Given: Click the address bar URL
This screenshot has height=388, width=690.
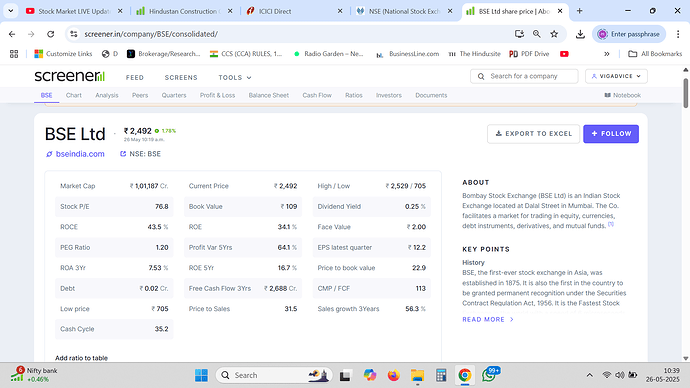Looking at the screenshot, I should [151, 34].
